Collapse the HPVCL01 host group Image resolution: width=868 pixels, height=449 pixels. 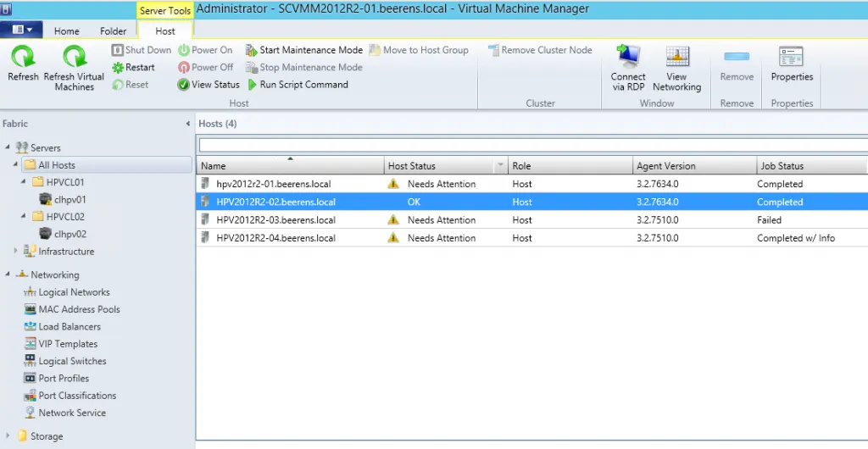(x=23, y=181)
